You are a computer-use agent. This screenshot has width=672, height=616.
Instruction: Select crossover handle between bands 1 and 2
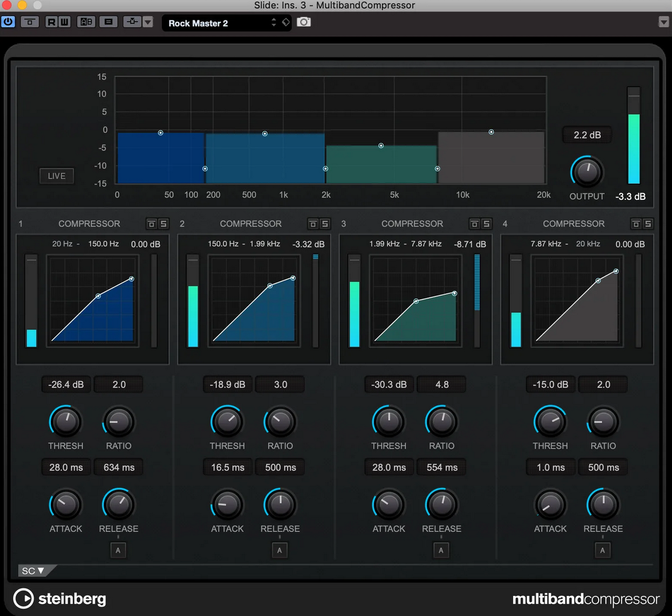205,169
